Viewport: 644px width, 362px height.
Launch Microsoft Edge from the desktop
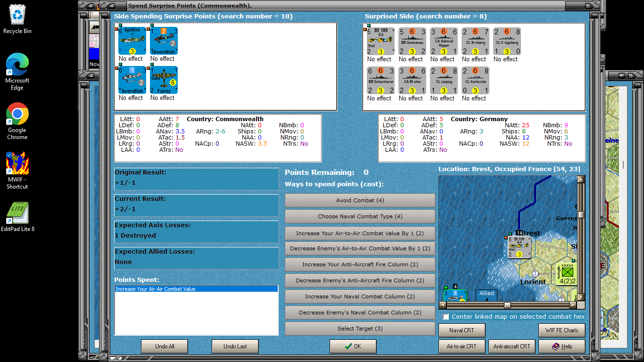(17, 71)
